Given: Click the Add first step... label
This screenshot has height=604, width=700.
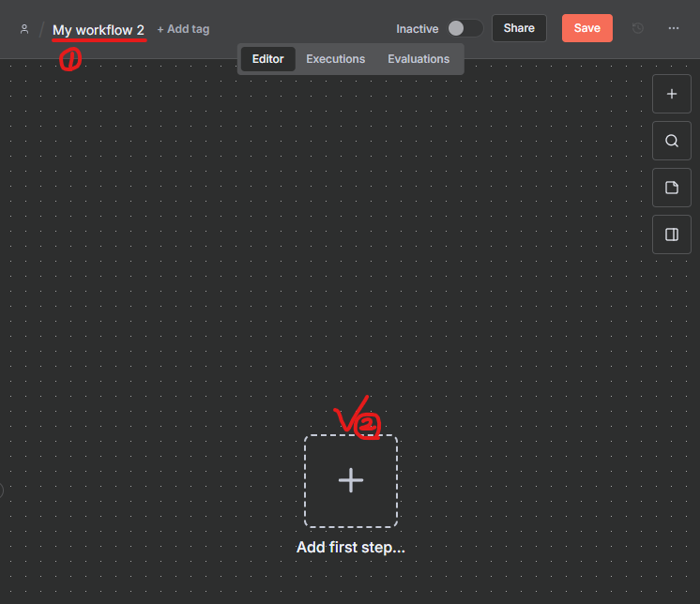Looking at the screenshot, I should (x=350, y=548).
